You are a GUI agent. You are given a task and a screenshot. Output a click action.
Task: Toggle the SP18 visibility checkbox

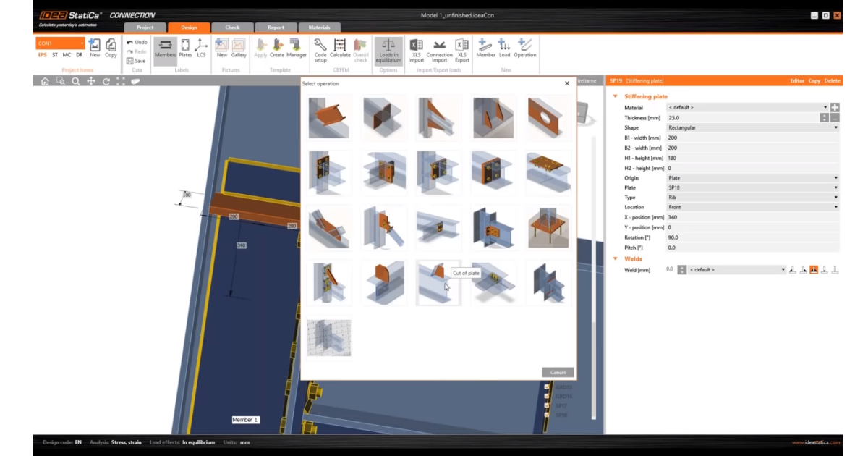[547, 415]
